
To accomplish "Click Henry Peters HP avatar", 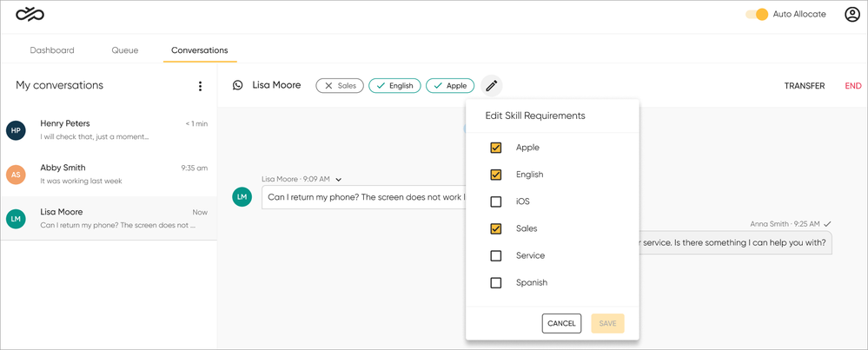I will (16, 130).
